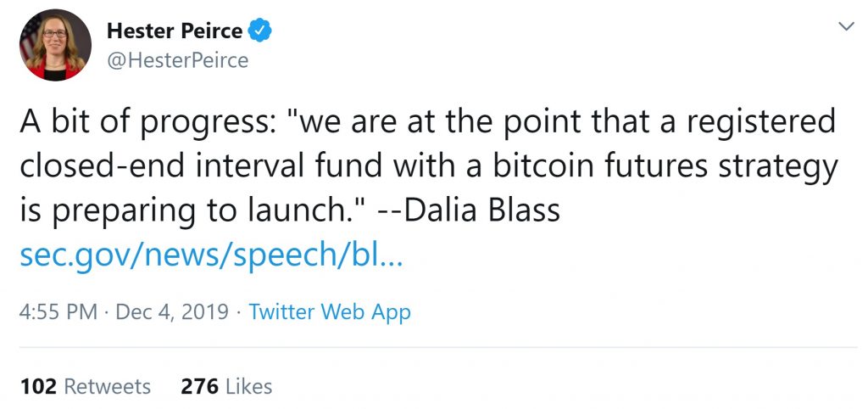
Task: Click the 4:55 PM timestamp
Action: coord(58,311)
